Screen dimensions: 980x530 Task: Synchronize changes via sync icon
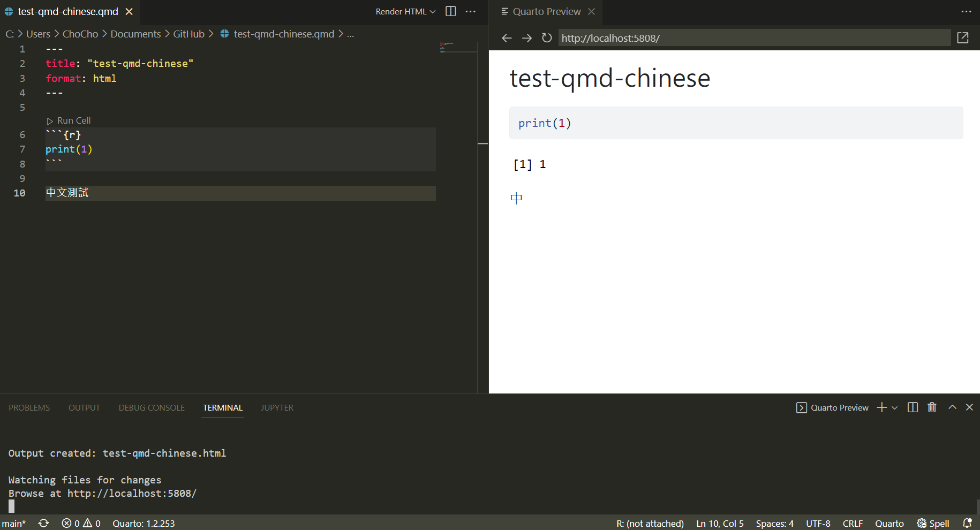click(x=44, y=523)
